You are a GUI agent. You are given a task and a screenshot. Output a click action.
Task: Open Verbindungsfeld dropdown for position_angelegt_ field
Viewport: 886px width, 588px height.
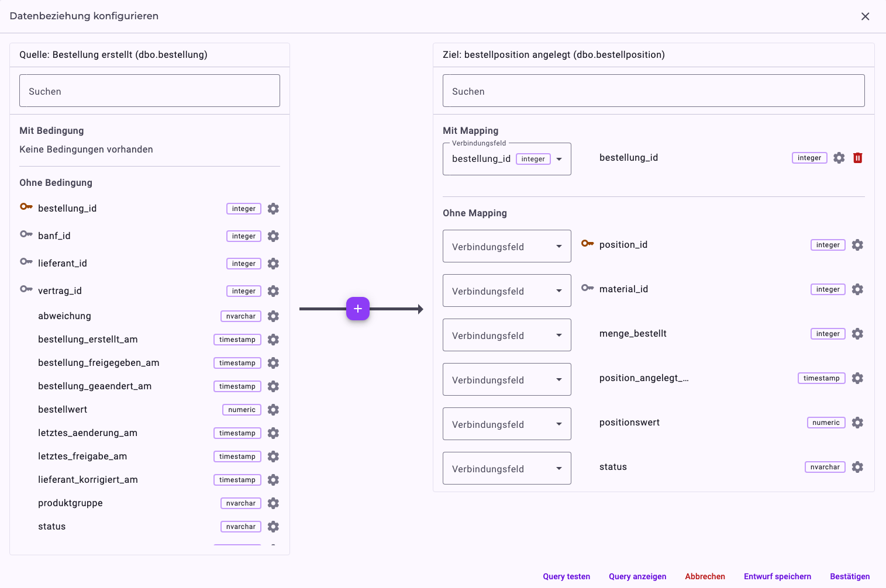pos(507,379)
